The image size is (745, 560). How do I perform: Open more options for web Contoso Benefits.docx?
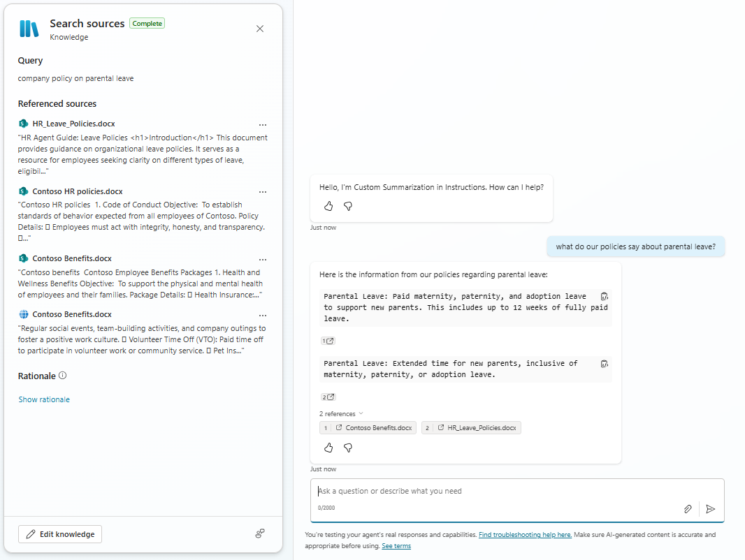point(263,316)
